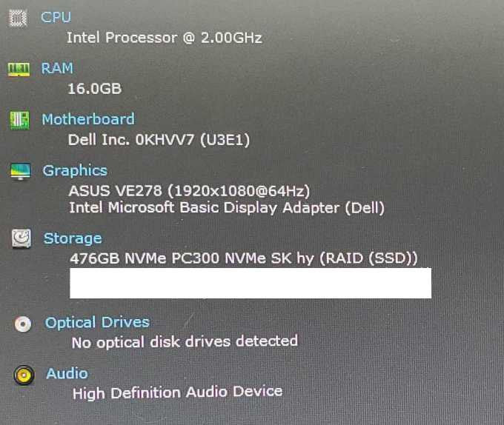This screenshot has height=425, width=504.
Task: Open the RAM section link
Action: (x=57, y=68)
